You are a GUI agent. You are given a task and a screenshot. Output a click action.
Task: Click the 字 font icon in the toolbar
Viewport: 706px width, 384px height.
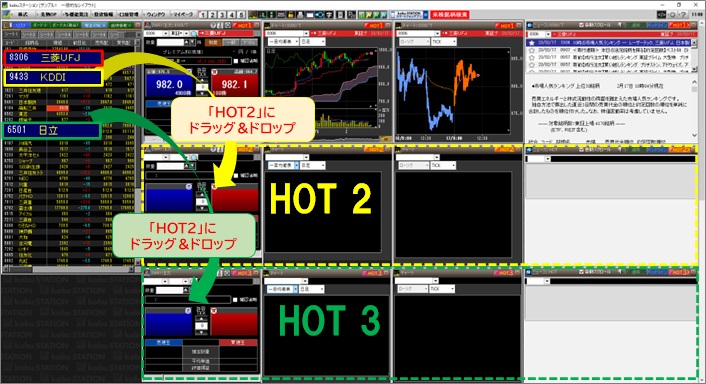[x=329, y=15]
